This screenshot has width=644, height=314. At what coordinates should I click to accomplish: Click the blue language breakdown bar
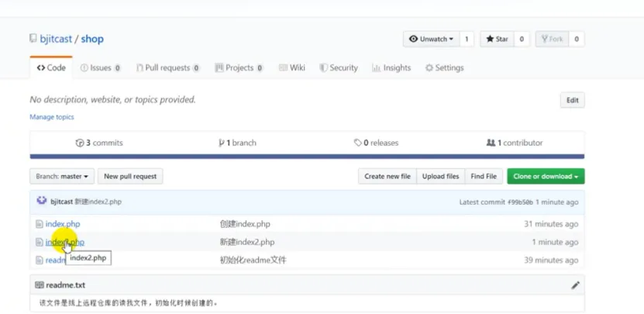307,157
